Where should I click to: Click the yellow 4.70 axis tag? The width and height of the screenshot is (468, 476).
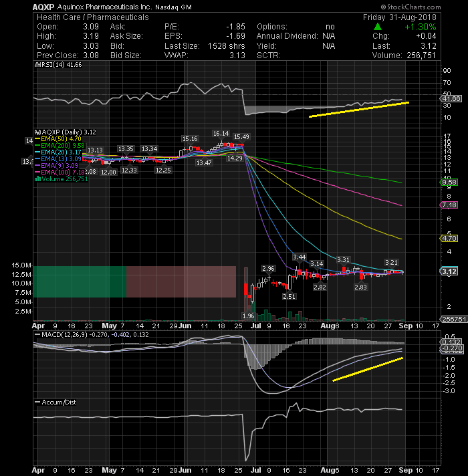pyautogui.click(x=449, y=239)
